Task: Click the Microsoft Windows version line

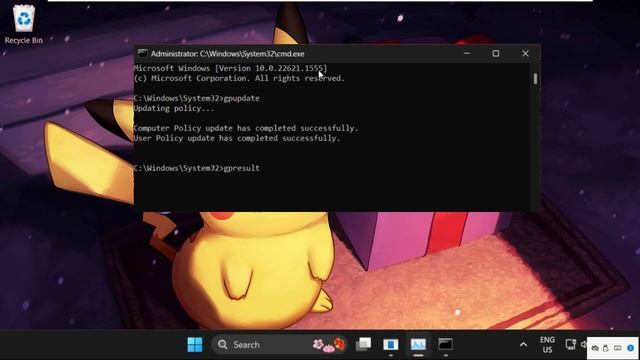Action: pyautogui.click(x=230, y=68)
